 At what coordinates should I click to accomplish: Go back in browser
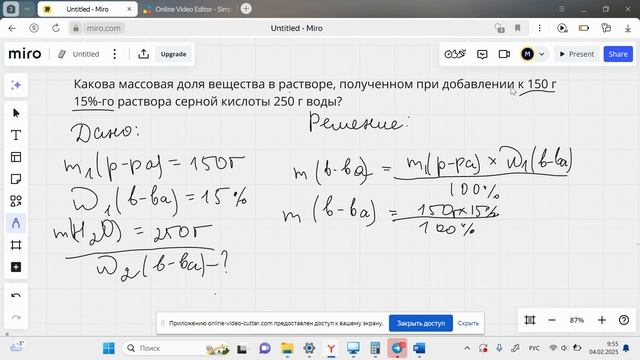click(12, 28)
